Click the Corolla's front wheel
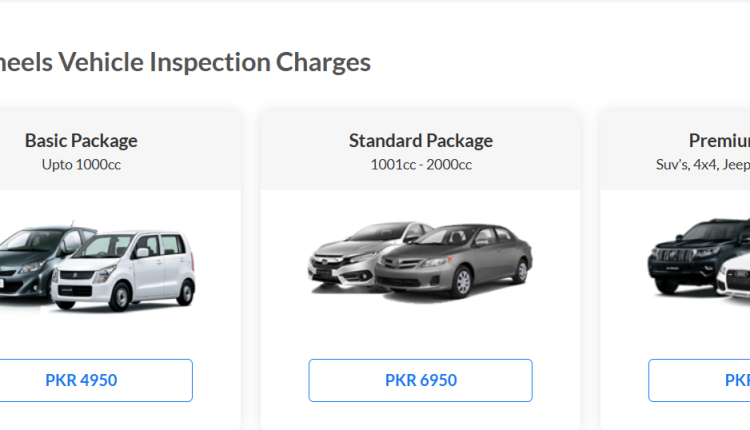Image resolution: width=750 pixels, height=430 pixels. pyautogui.click(x=463, y=282)
